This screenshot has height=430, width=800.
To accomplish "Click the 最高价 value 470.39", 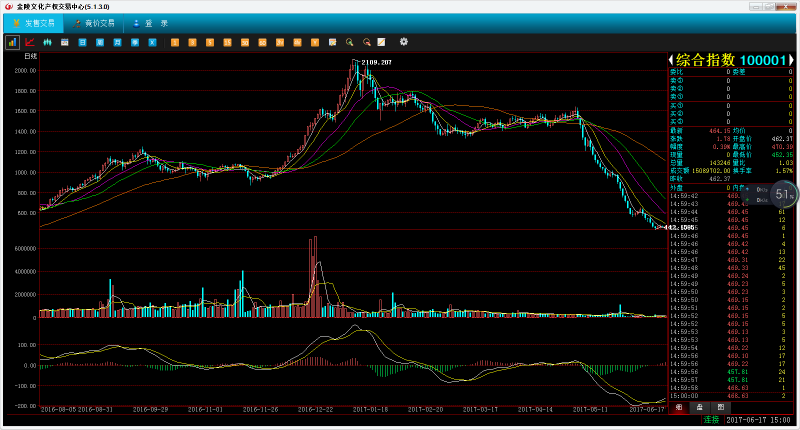I will tap(782, 147).
